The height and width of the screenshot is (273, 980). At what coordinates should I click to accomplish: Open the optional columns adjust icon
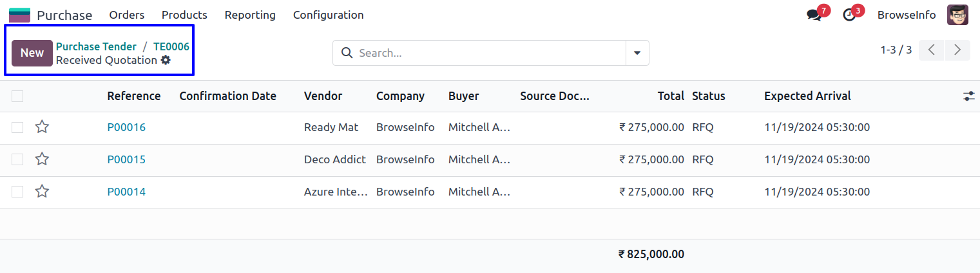coord(968,96)
